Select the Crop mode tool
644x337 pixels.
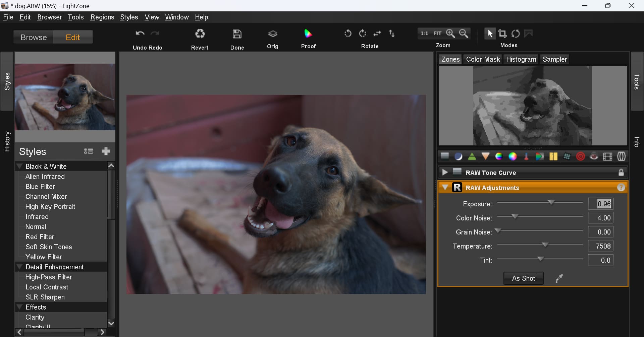point(502,33)
